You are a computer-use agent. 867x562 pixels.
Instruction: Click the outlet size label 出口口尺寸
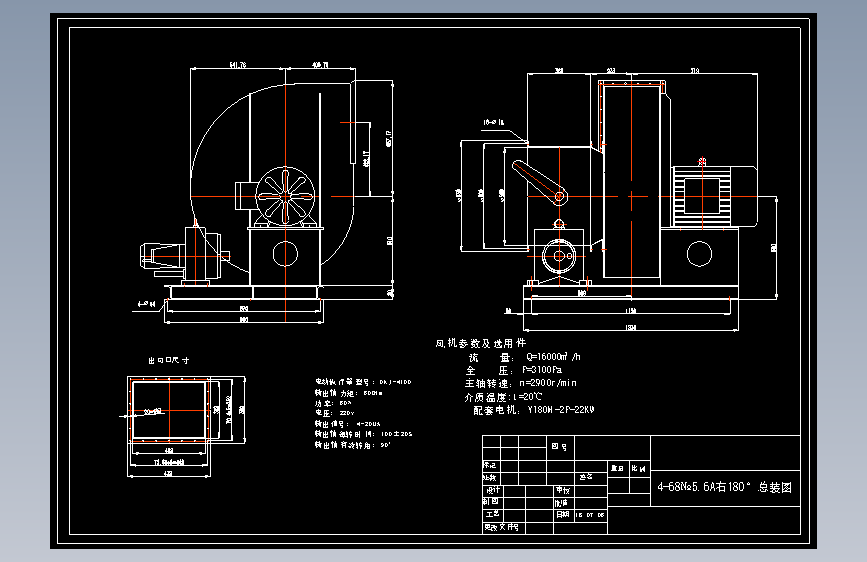coord(169,360)
